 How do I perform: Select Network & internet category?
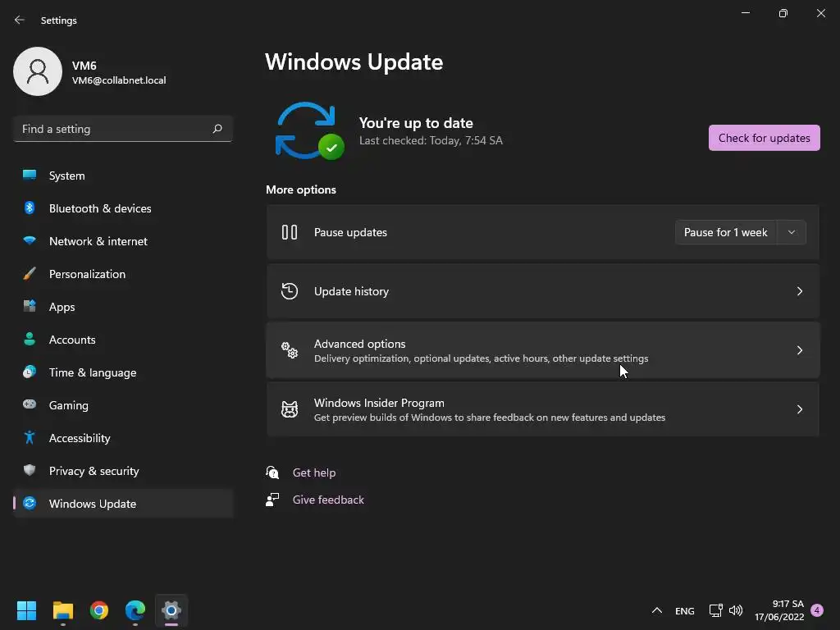(x=123, y=241)
